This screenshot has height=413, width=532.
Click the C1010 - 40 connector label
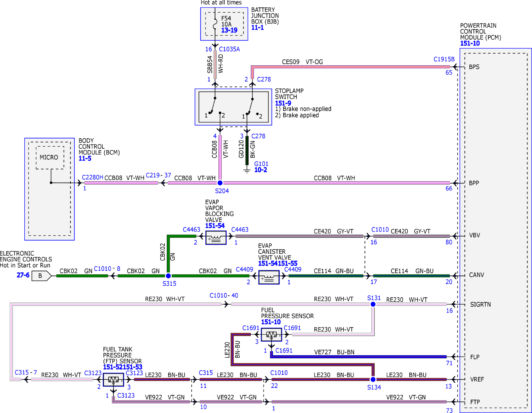(x=224, y=295)
